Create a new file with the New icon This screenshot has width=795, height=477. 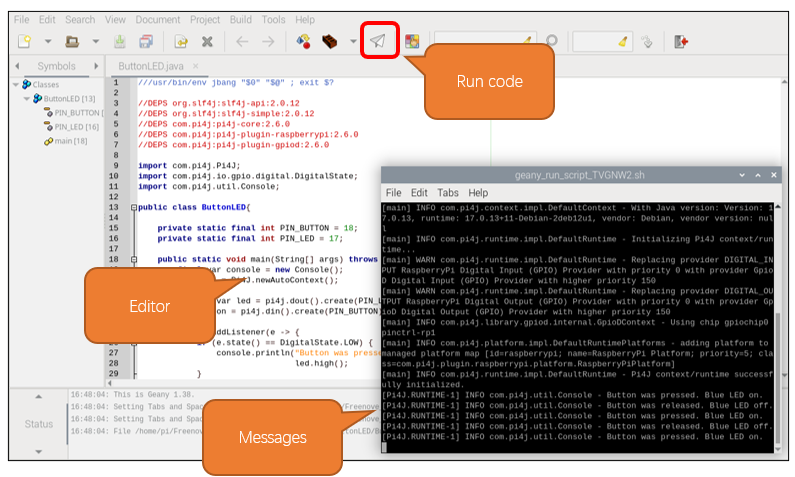24,41
